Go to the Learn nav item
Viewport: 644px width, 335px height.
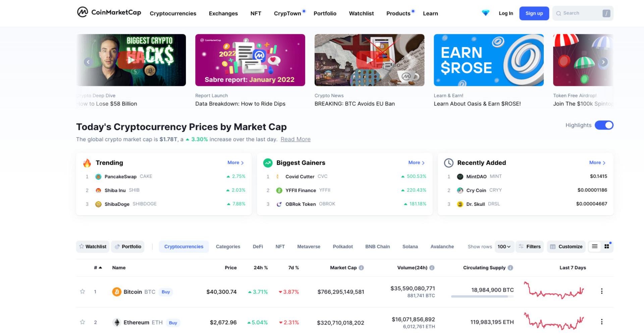(430, 13)
